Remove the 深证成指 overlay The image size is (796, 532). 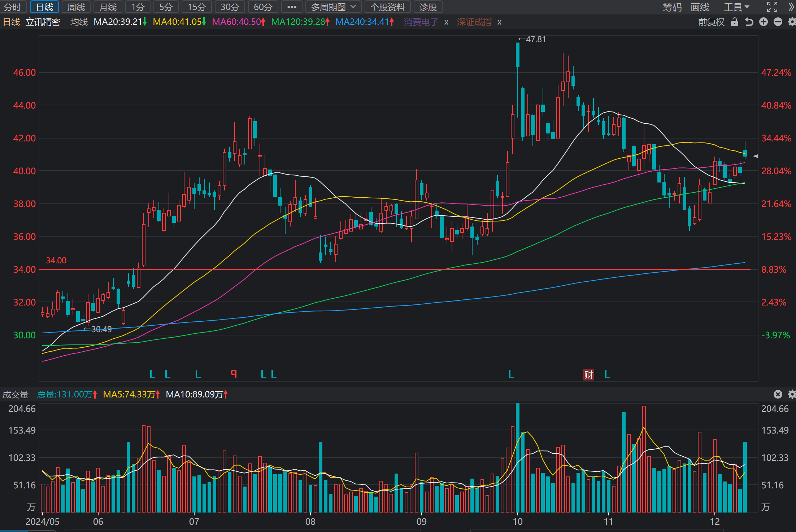[500, 22]
